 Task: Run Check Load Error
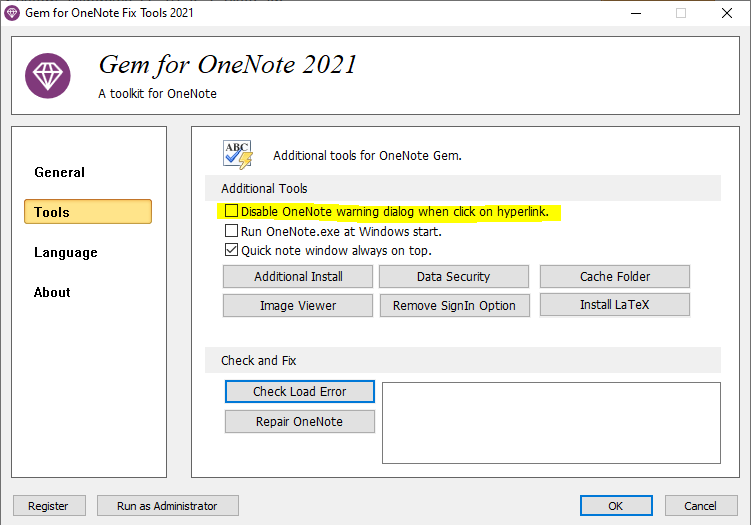(x=300, y=391)
